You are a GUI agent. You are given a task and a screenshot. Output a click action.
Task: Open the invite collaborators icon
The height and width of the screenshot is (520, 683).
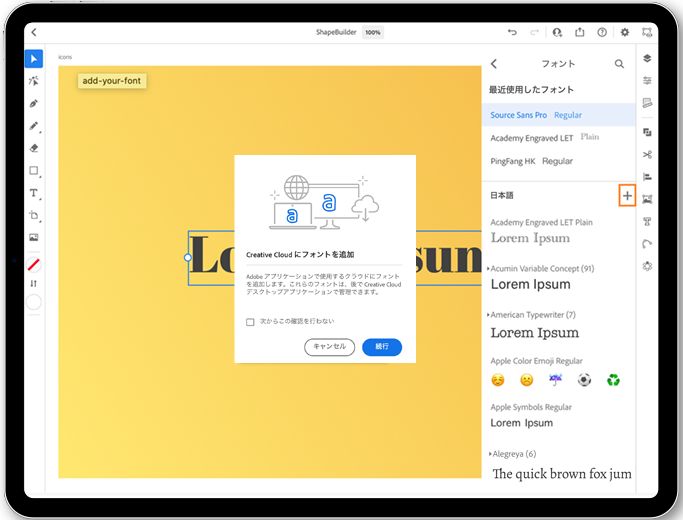(557, 32)
